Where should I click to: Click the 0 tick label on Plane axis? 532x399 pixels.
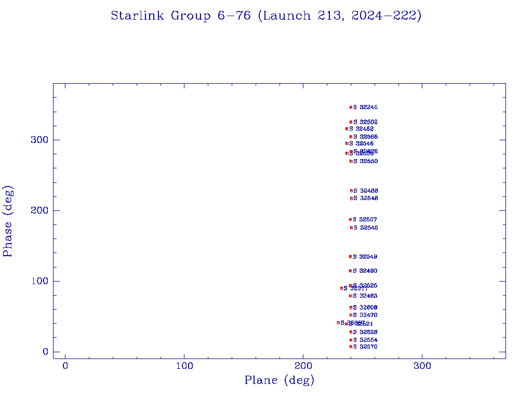(x=65, y=366)
